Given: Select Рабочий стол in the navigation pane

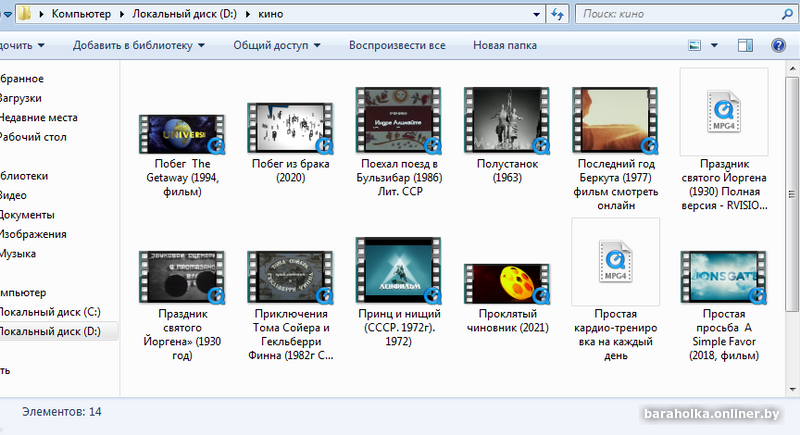Looking at the screenshot, I should coord(33,137).
